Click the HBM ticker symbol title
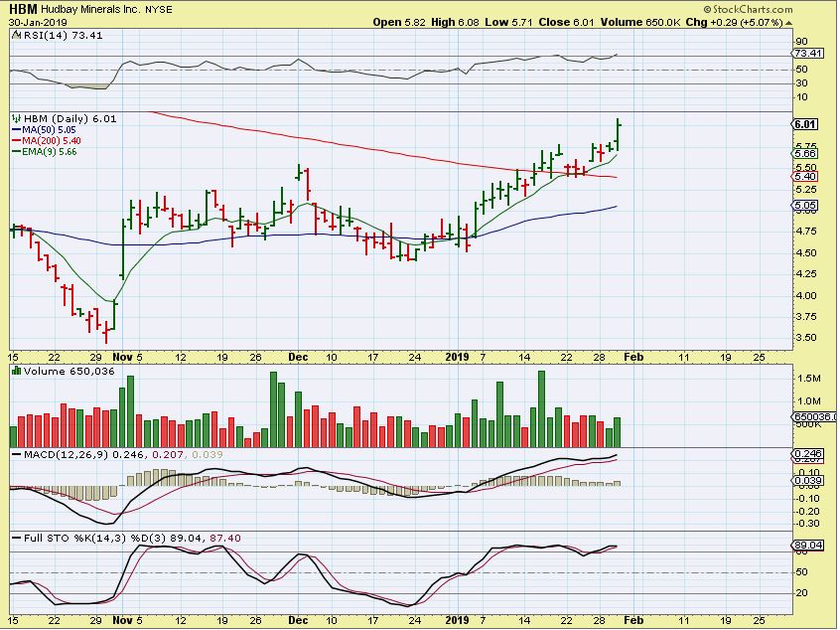The width and height of the screenshot is (840, 630). [23, 10]
